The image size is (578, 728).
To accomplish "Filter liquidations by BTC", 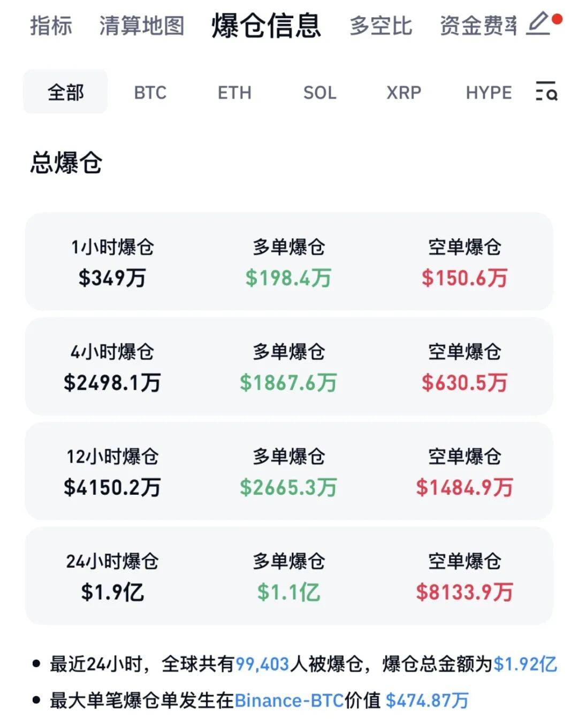I will pyautogui.click(x=150, y=93).
